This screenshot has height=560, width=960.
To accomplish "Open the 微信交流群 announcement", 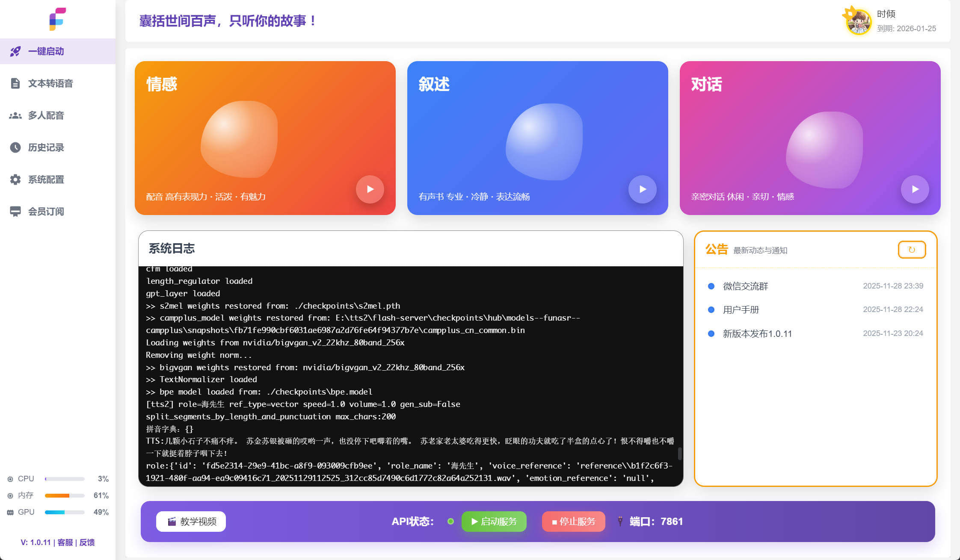I will [745, 286].
